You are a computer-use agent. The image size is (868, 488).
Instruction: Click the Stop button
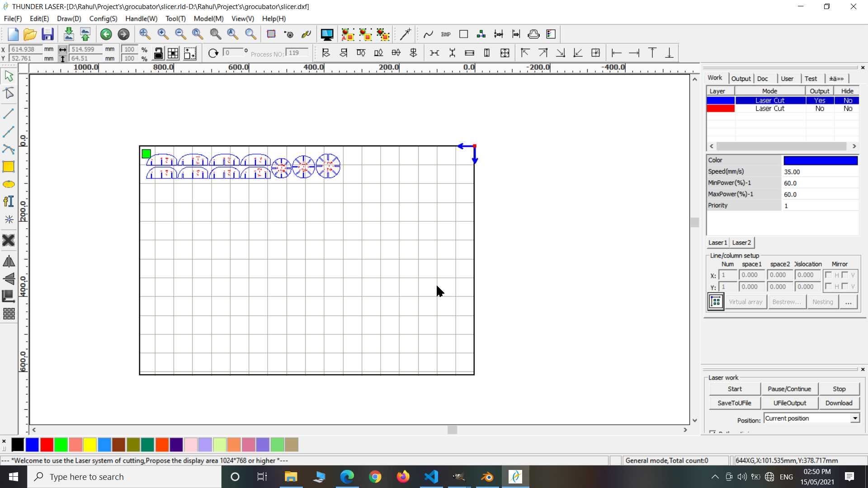839,389
